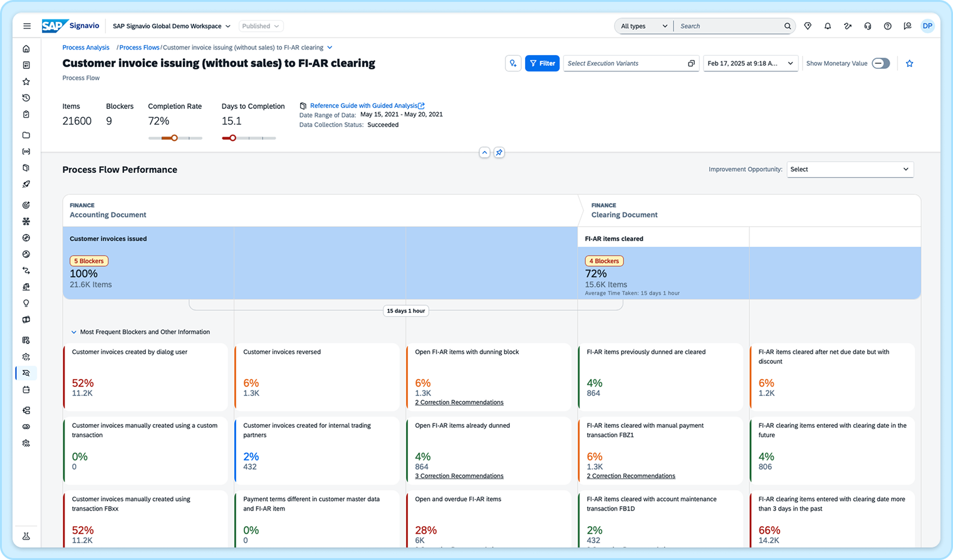Open FI-AR items previously dunned are cleared card
Image resolution: width=953 pixels, height=560 pixels.
pyautogui.click(x=660, y=377)
